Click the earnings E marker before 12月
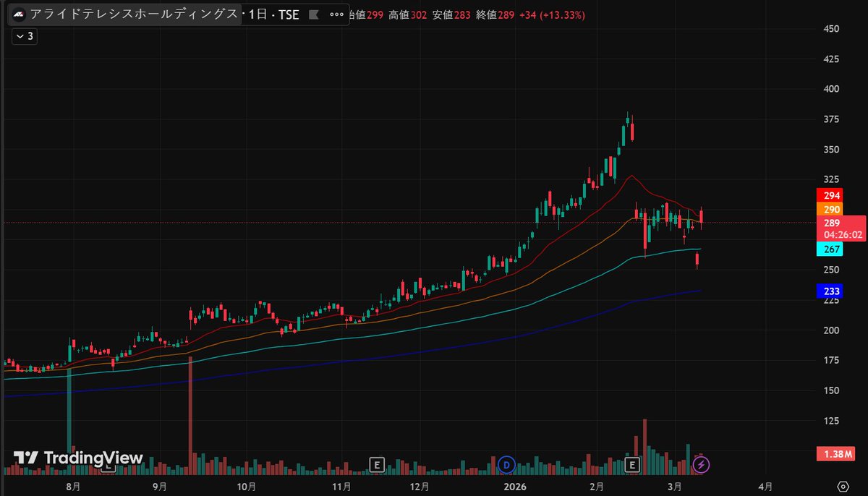This screenshot has height=496, width=868. click(376, 464)
